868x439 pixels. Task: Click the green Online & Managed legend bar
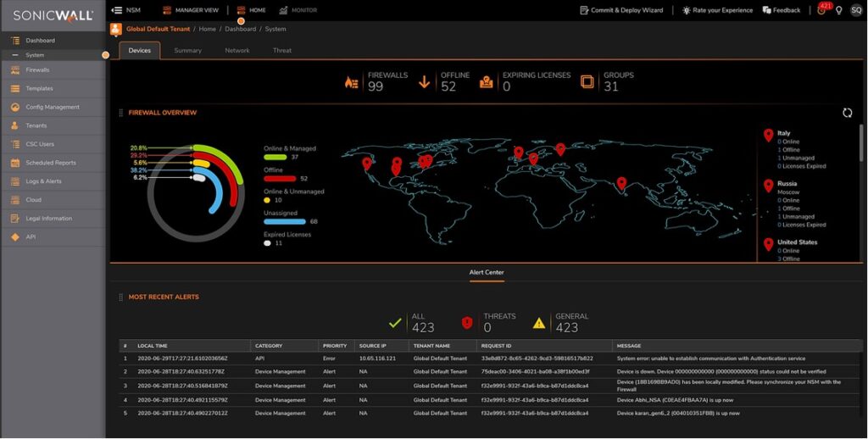click(x=275, y=158)
